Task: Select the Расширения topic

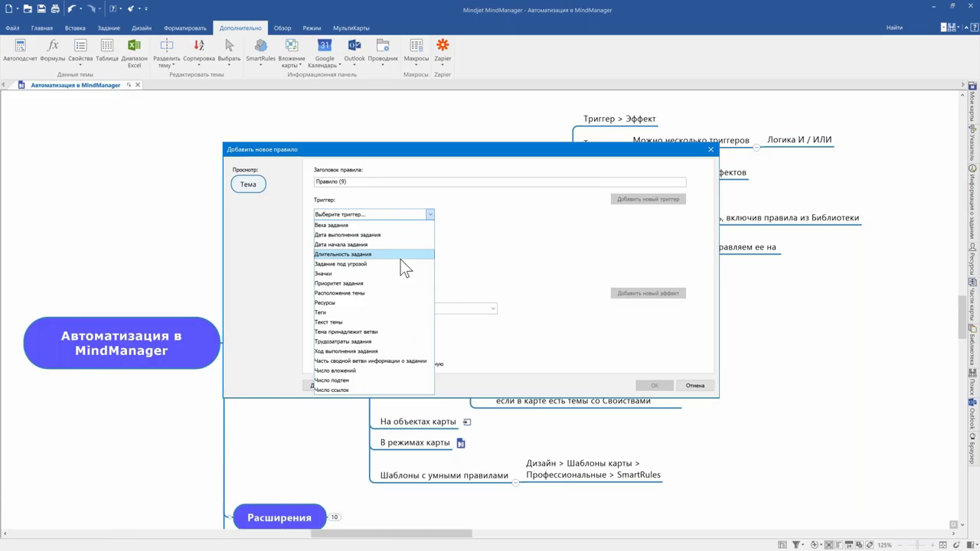Action: pos(279,517)
